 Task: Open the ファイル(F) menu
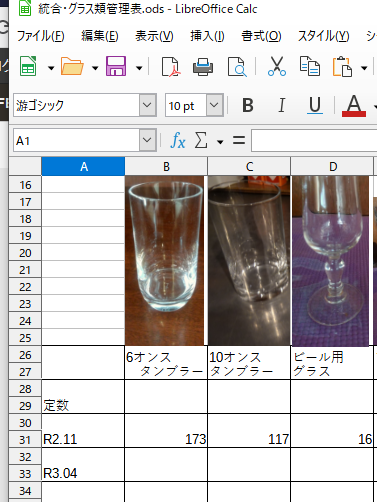coord(40,36)
